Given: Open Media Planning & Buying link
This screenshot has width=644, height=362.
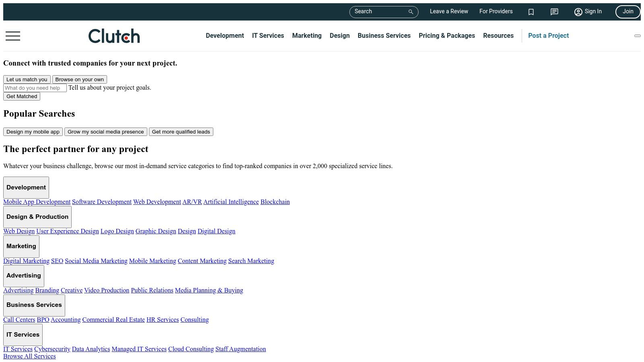Looking at the screenshot, I should 209,290.
